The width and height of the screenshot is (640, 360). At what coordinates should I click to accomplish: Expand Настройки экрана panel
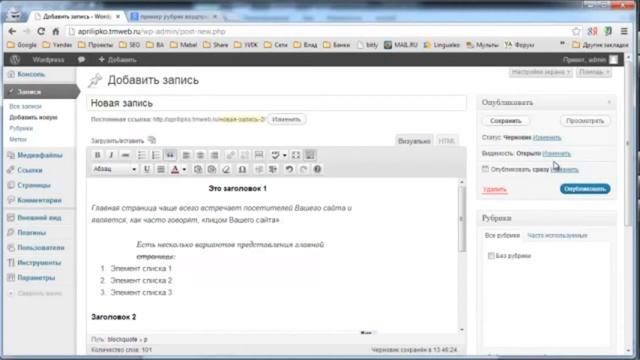[540, 72]
